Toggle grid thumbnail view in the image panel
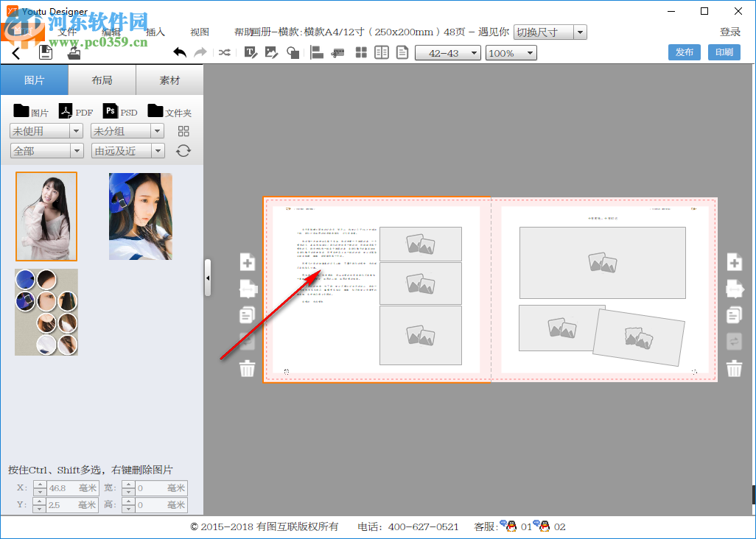756x539 pixels. point(183,130)
